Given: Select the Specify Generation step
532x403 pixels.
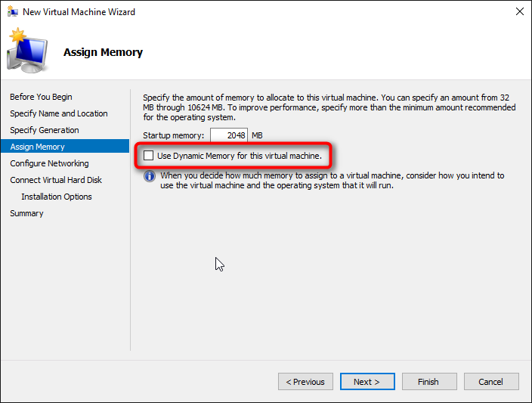Looking at the screenshot, I should point(45,130).
